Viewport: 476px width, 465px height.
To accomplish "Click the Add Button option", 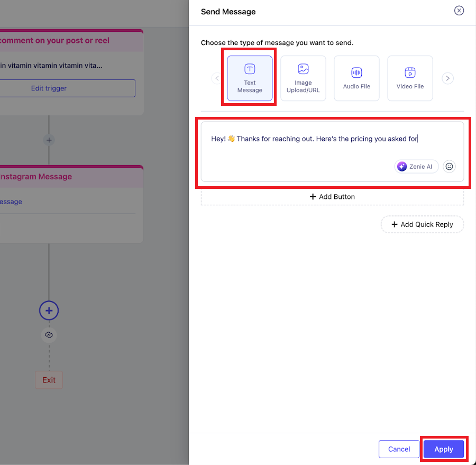I will tap(332, 197).
